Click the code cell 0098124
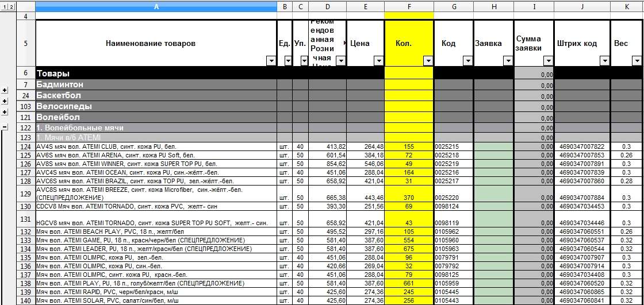The width and height of the screenshot is (644, 305). coord(454,206)
